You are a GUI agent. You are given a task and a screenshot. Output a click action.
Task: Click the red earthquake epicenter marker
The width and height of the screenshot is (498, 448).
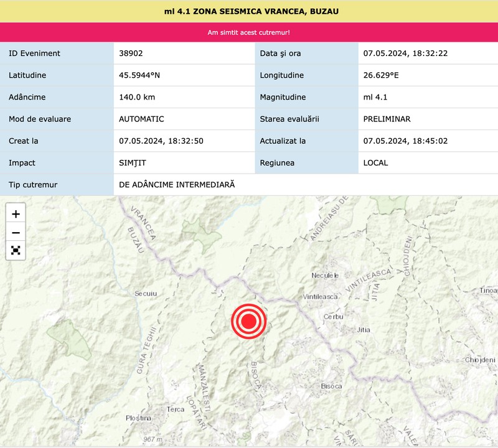point(248,321)
